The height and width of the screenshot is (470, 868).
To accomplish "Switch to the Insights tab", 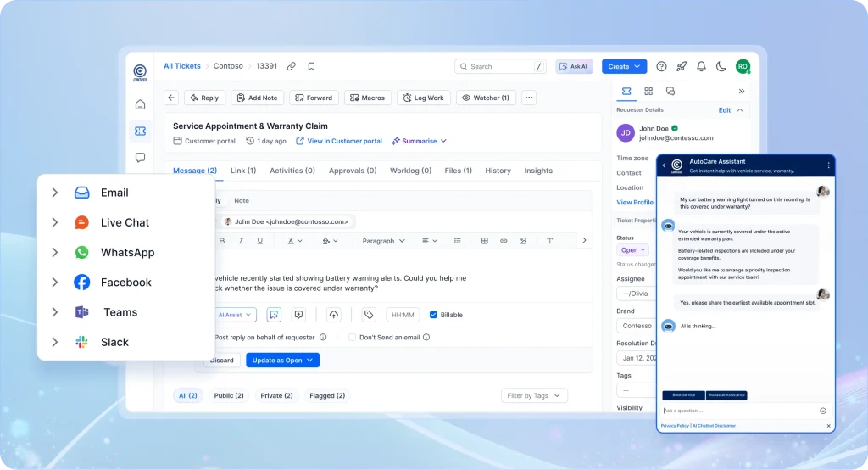I will point(538,171).
